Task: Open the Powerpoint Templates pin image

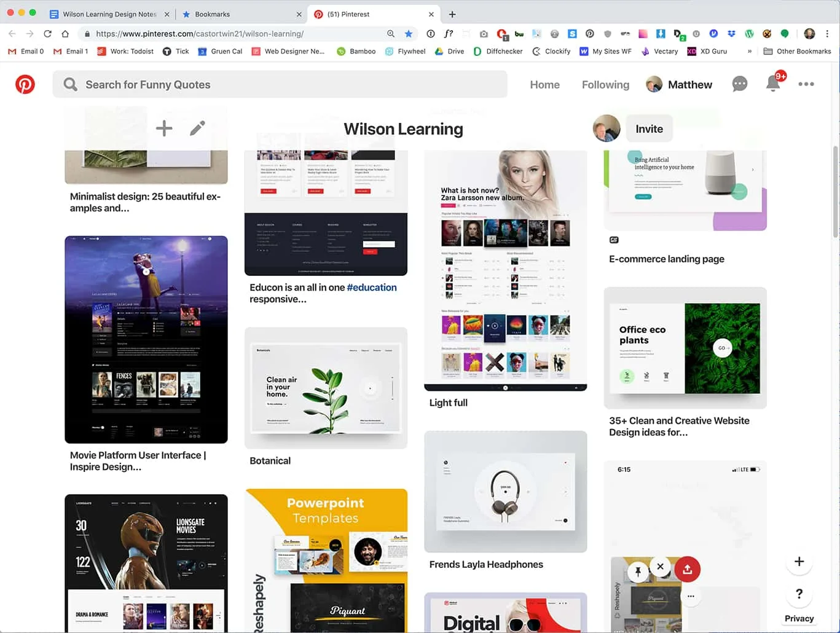Action: point(326,560)
